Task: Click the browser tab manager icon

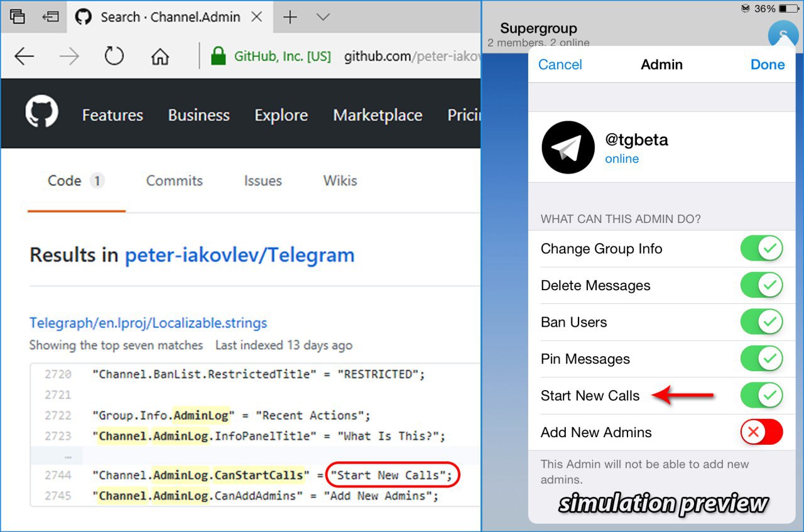Action: click(x=18, y=17)
